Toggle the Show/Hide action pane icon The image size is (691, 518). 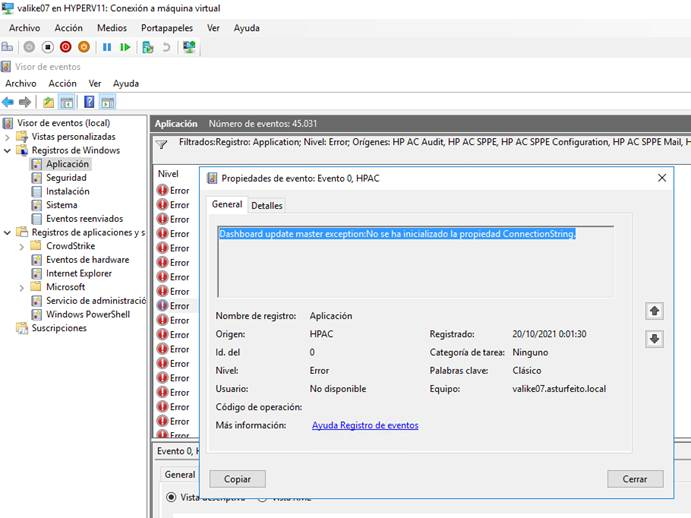108,102
